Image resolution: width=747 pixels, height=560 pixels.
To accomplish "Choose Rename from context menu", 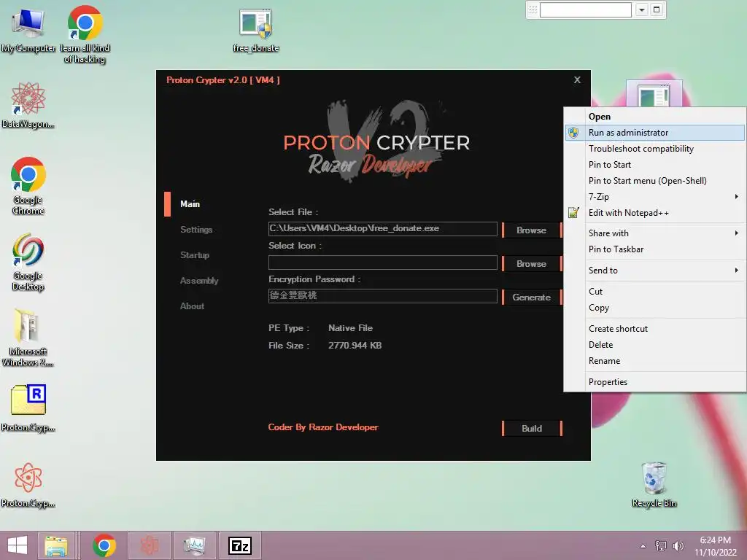I will [x=655, y=361].
